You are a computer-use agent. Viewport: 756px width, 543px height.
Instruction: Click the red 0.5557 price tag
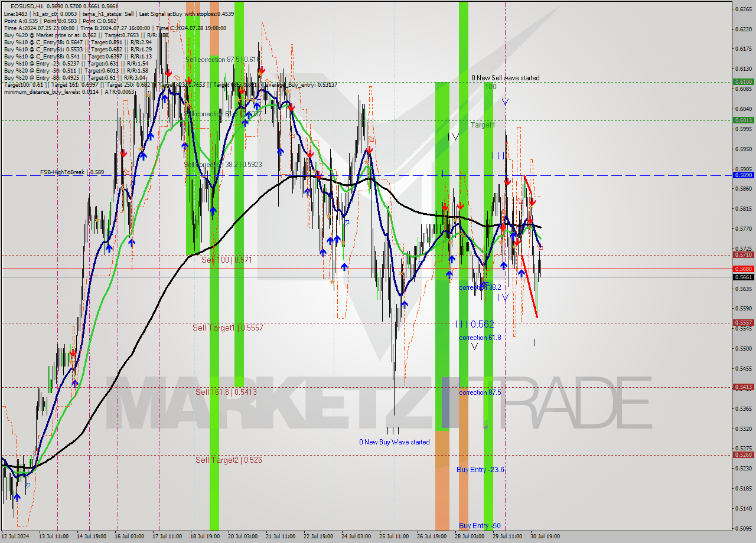coord(743,323)
